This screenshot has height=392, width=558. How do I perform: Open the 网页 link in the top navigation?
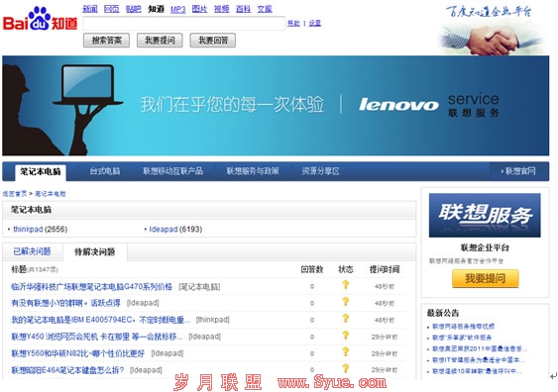pyautogui.click(x=111, y=9)
